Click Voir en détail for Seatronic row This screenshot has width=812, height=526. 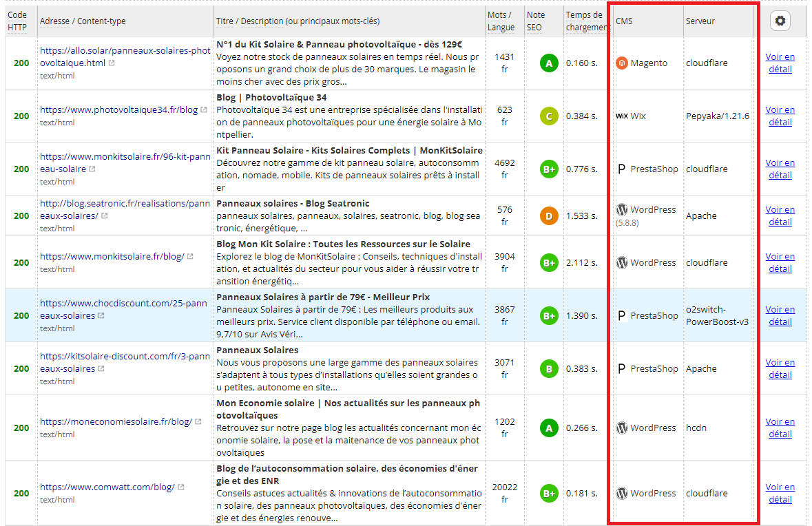pyautogui.click(x=780, y=216)
